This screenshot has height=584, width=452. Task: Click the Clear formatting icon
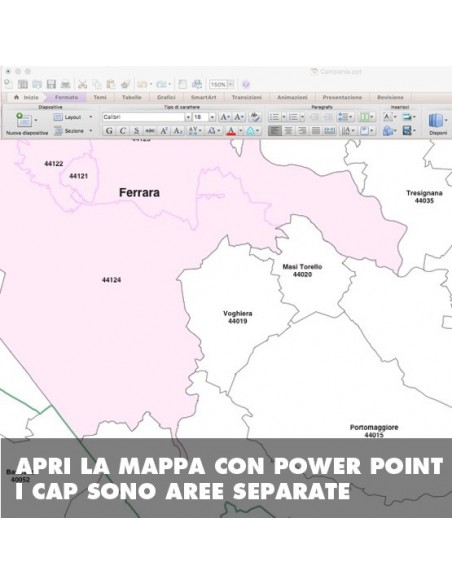(255, 117)
